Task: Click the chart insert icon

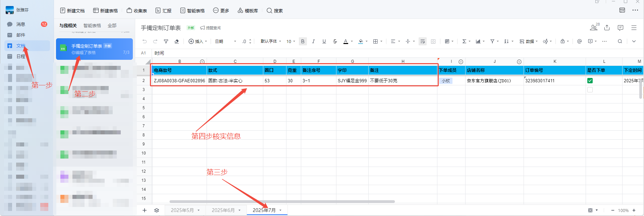Action: click(478, 41)
